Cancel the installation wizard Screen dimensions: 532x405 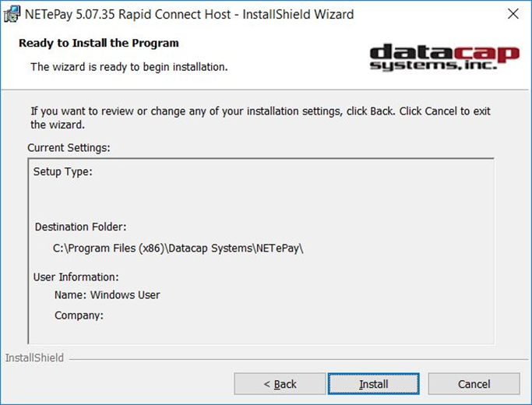pos(474,384)
